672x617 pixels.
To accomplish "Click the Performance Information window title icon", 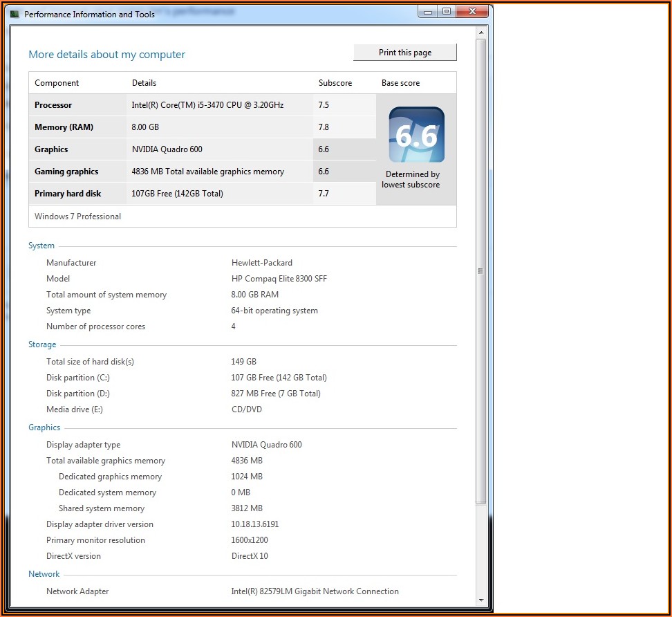I will [x=15, y=14].
